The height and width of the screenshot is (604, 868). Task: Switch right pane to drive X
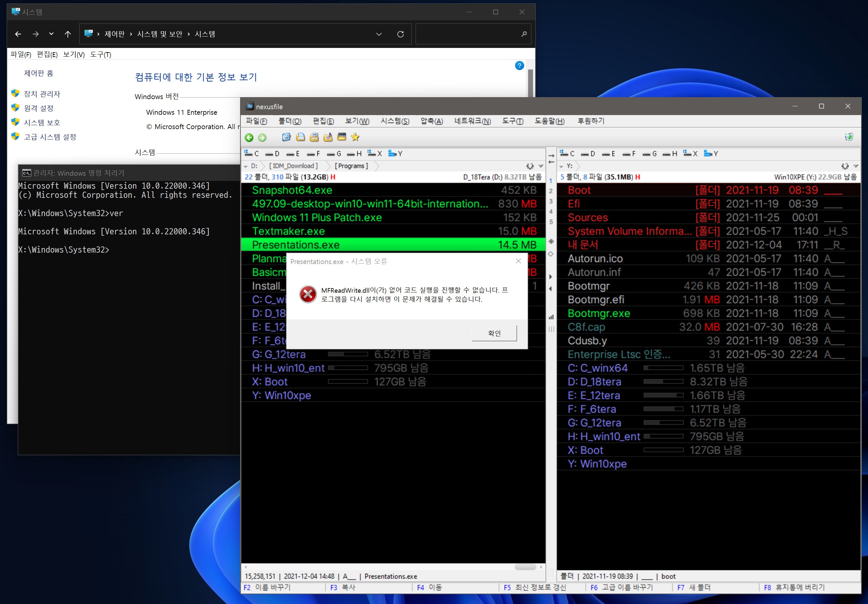click(x=690, y=154)
